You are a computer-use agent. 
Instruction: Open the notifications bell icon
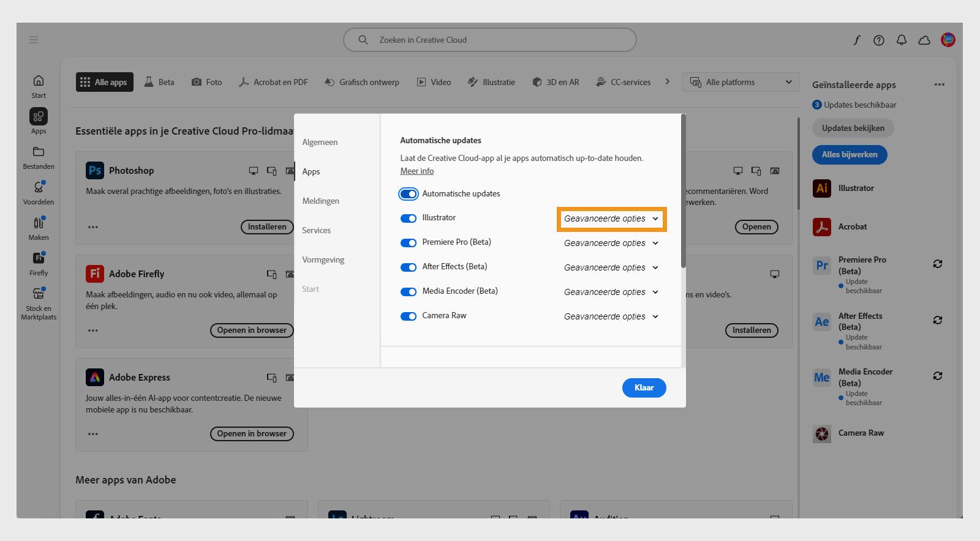tap(902, 40)
